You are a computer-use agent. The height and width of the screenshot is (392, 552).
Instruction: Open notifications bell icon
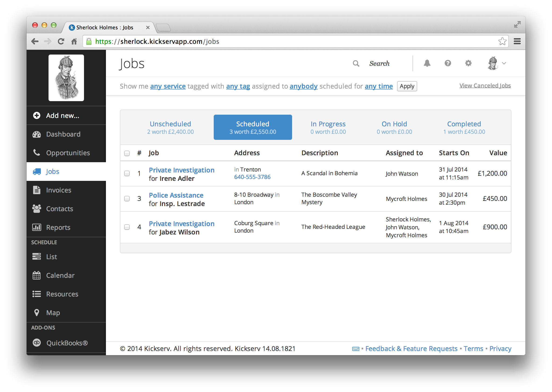pos(427,63)
